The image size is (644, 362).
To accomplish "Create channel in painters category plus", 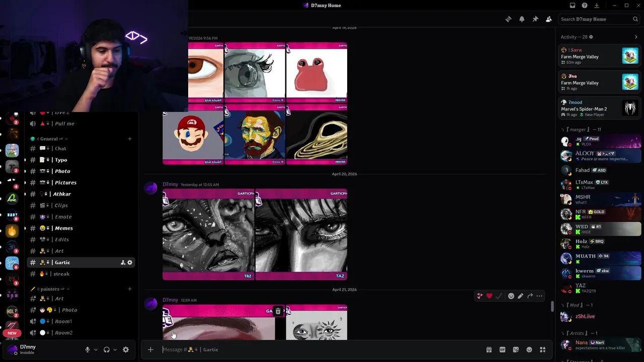I will [x=130, y=289].
